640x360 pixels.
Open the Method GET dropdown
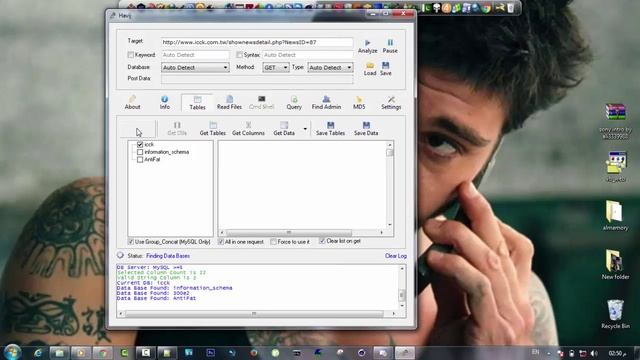[276, 67]
